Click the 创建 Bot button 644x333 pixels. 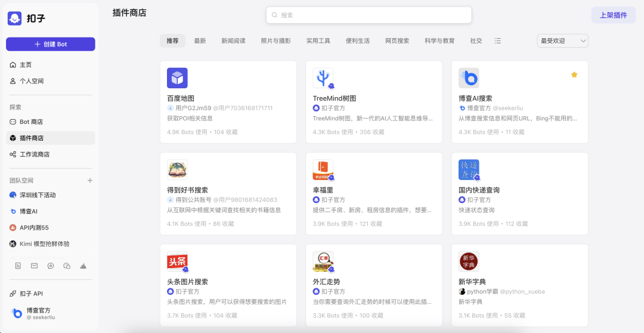(51, 44)
